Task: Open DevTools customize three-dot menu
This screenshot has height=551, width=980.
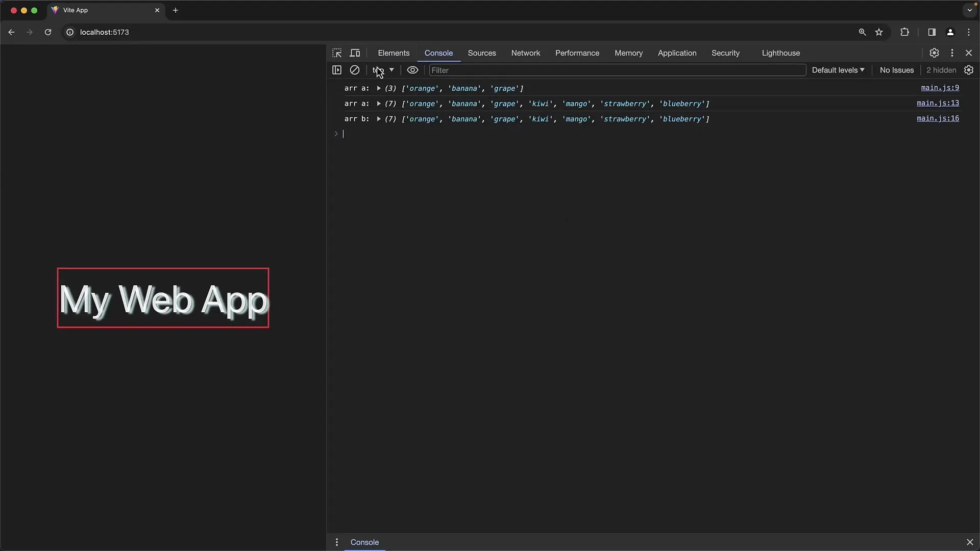Action: [952, 53]
